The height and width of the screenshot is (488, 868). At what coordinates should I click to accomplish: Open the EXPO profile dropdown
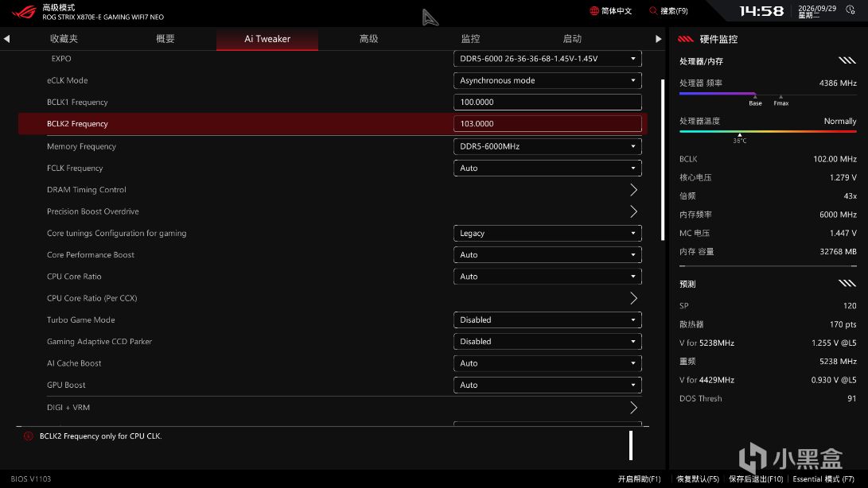click(x=547, y=59)
